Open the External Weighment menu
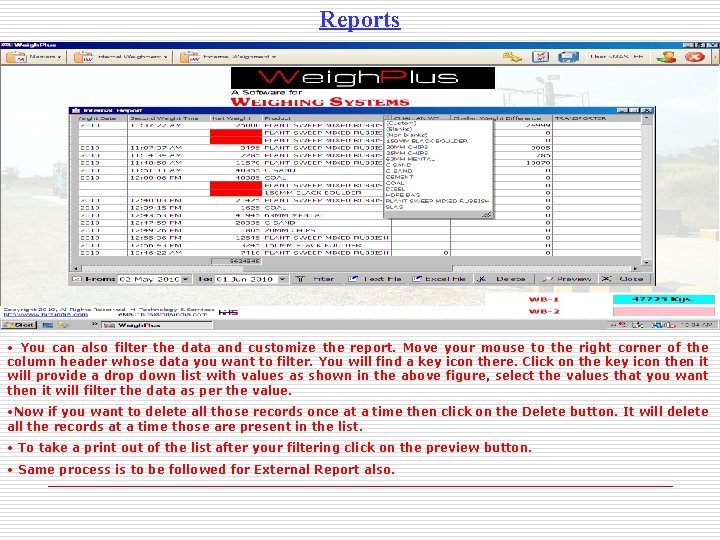720x540 pixels. [240, 57]
